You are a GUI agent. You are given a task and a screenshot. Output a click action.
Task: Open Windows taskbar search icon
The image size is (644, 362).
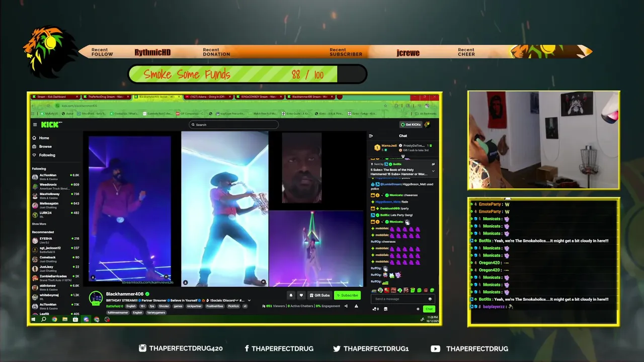pos(43,319)
